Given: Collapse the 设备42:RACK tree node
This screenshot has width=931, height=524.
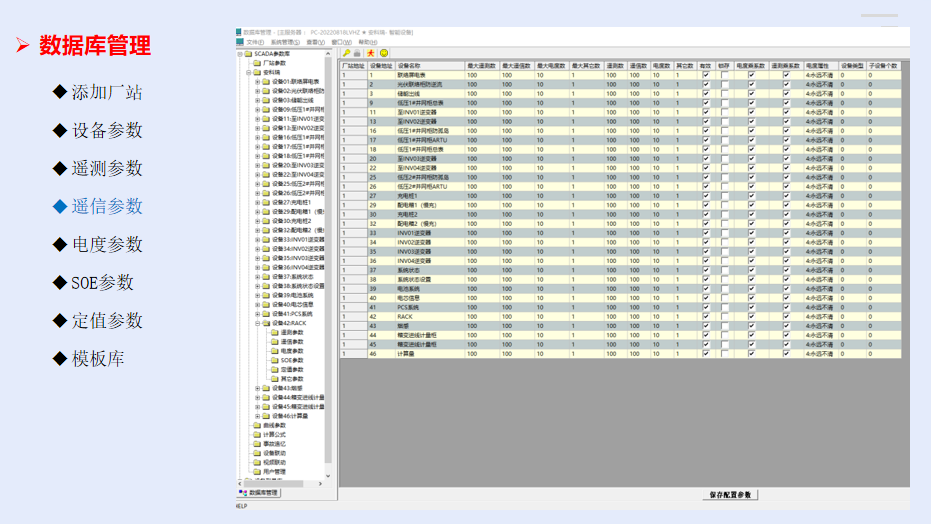Looking at the screenshot, I should click(257, 323).
